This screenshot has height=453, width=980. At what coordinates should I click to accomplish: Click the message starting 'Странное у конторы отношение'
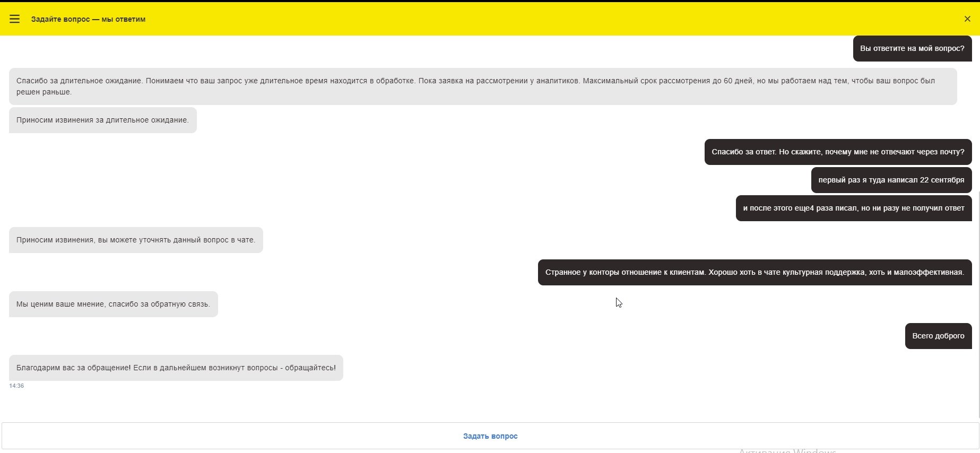pos(754,273)
